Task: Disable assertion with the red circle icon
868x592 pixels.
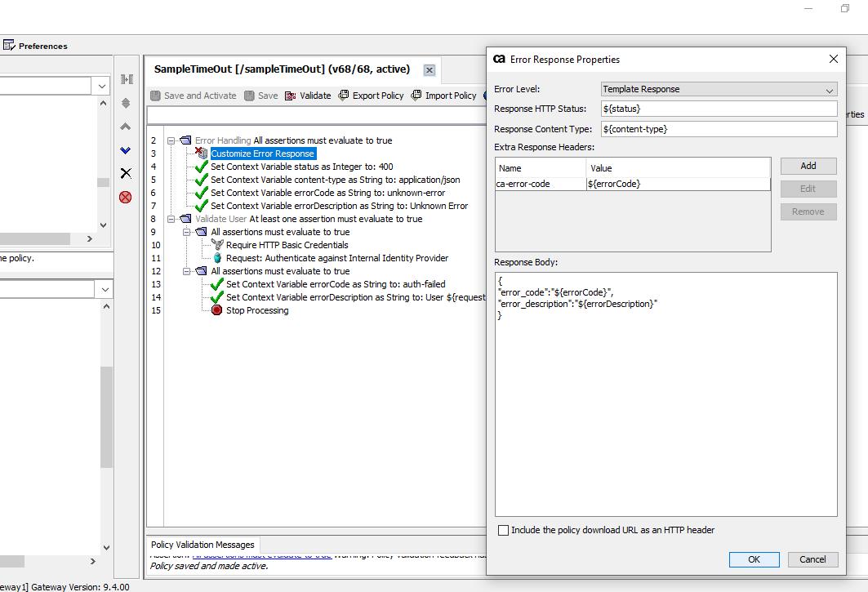Action: (125, 197)
